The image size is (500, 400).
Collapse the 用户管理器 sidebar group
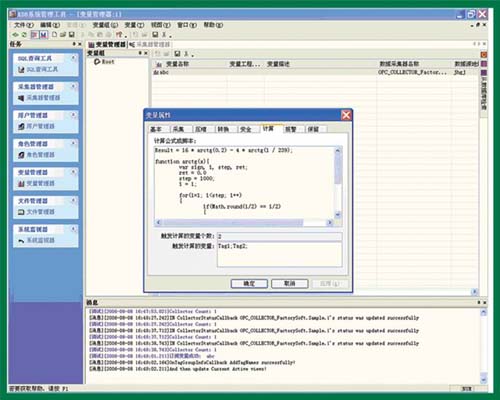coord(74,115)
